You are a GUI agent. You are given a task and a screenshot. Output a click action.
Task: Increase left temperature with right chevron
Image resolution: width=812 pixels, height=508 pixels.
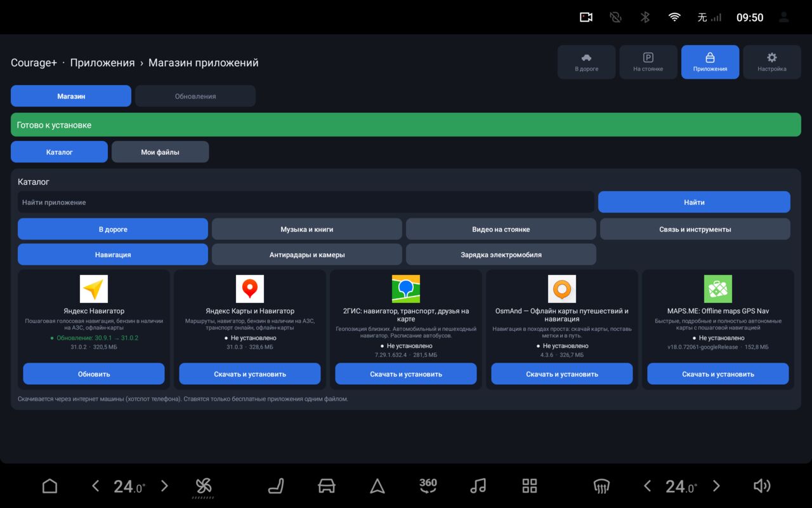click(x=164, y=486)
